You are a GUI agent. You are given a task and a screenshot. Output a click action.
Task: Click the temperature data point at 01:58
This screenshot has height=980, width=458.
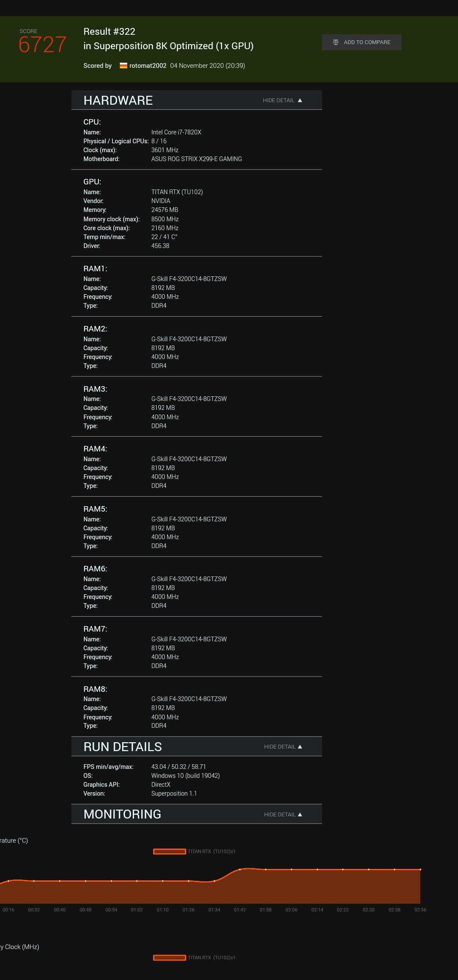[x=266, y=869]
